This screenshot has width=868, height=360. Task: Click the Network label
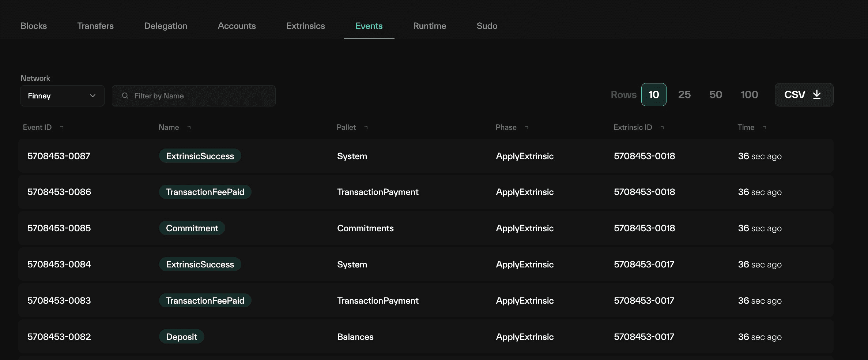(35, 78)
